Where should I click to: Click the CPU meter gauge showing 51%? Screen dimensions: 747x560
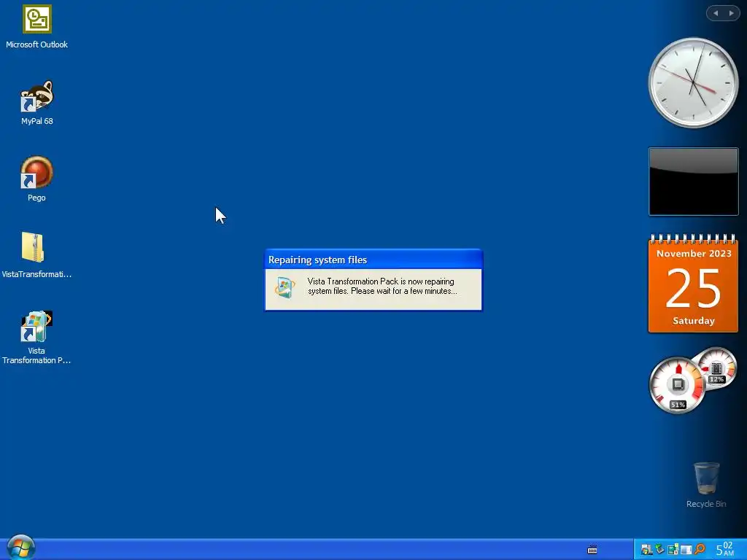click(677, 385)
